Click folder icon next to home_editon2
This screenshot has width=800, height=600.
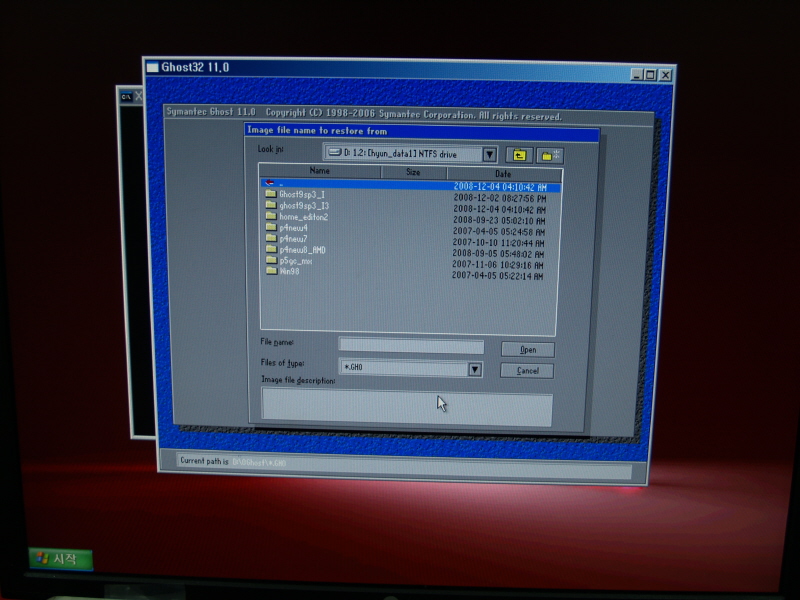point(270,216)
